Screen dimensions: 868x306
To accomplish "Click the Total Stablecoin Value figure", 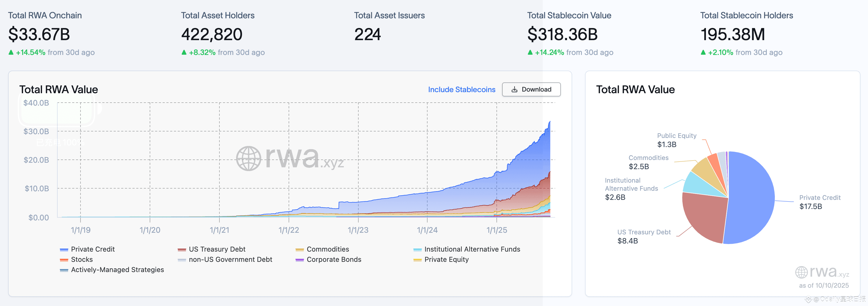I will point(562,34).
